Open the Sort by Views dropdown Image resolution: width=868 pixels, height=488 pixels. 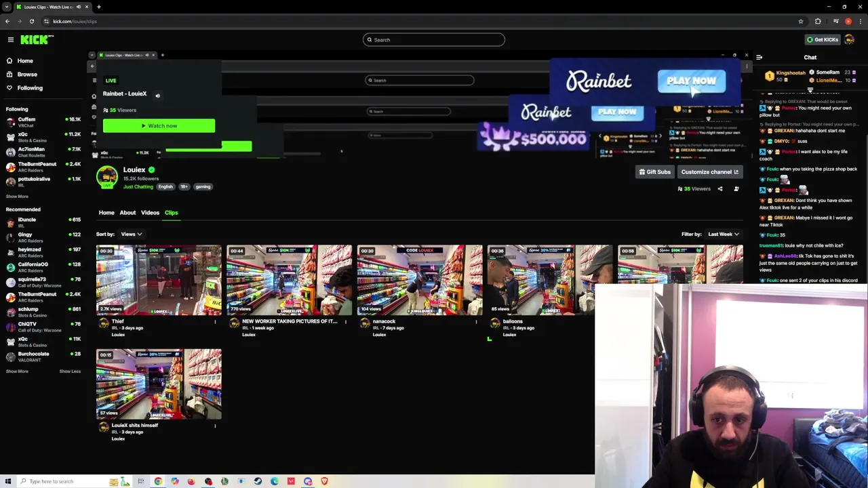tap(131, 235)
